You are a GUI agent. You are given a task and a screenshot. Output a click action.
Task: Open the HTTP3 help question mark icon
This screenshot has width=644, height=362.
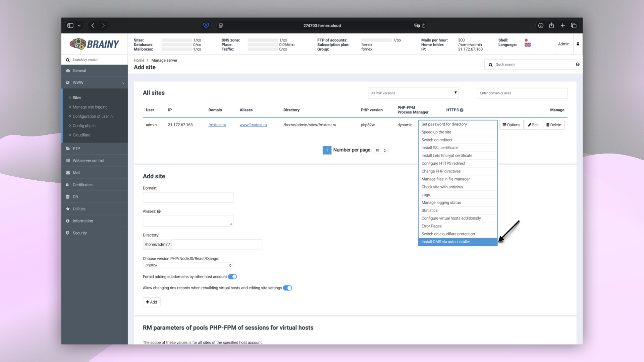point(462,110)
